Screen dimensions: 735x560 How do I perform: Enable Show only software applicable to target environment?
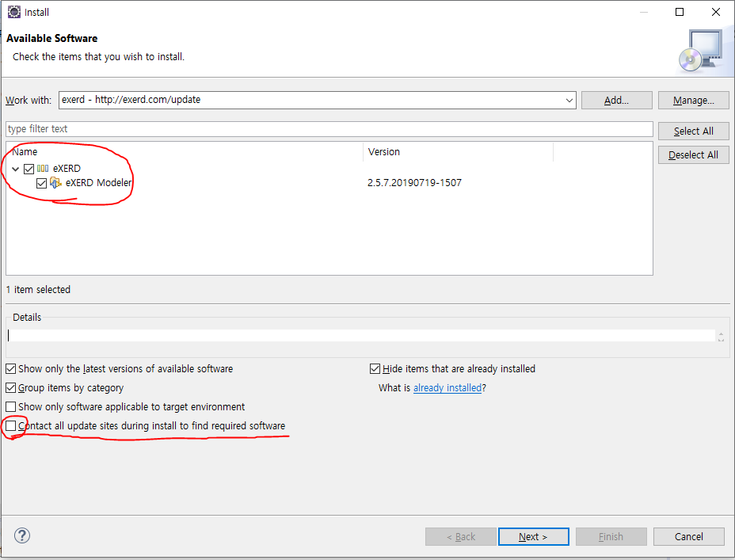coord(11,407)
